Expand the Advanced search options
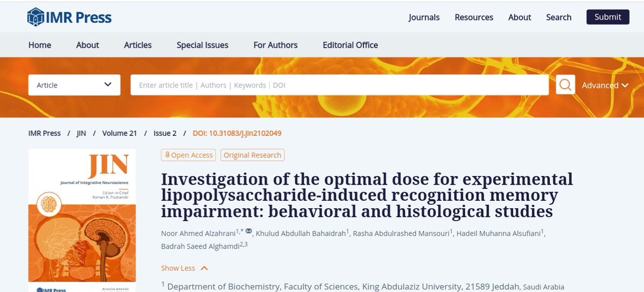The height and width of the screenshot is (292, 644). coord(605,85)
